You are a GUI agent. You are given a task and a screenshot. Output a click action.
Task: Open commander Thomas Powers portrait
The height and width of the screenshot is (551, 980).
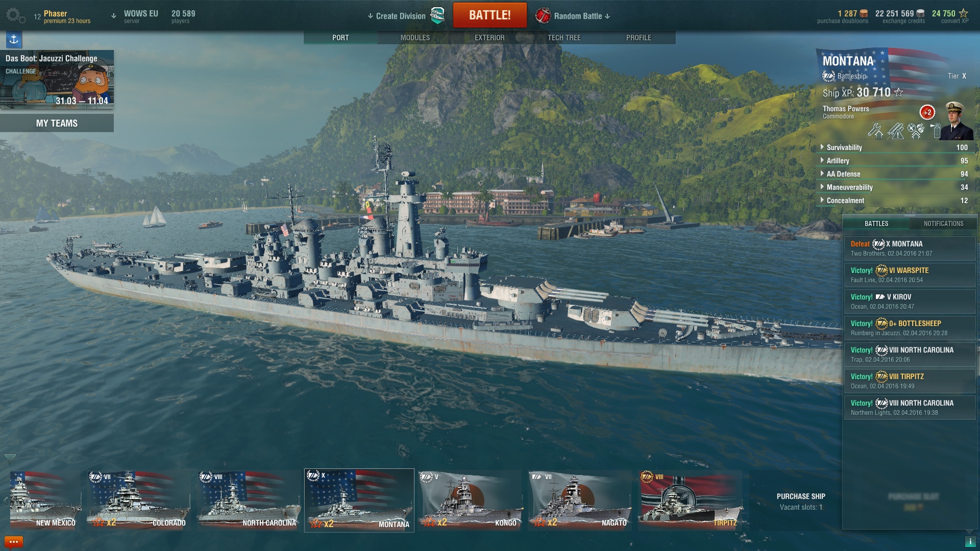pos(955,120)
